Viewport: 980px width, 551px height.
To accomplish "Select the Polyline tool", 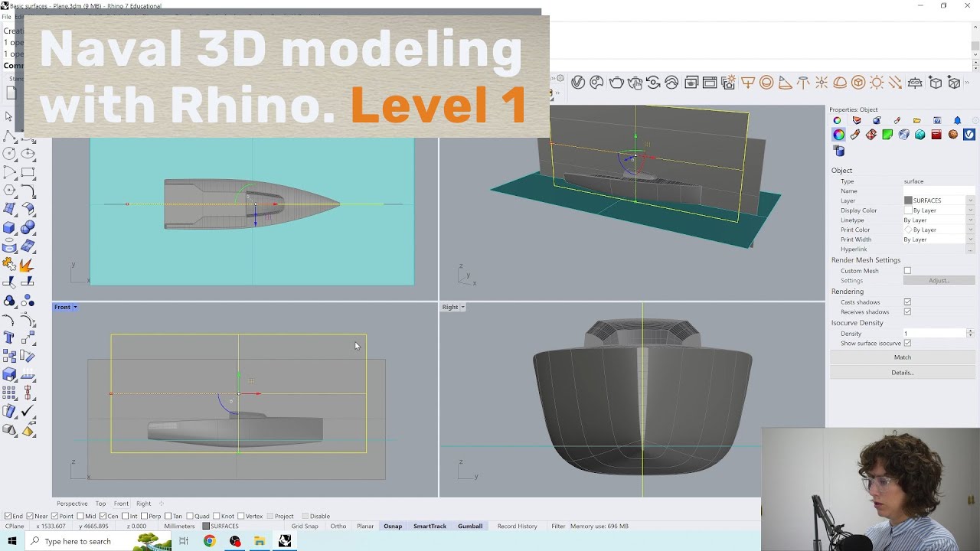I will point(9,136).
